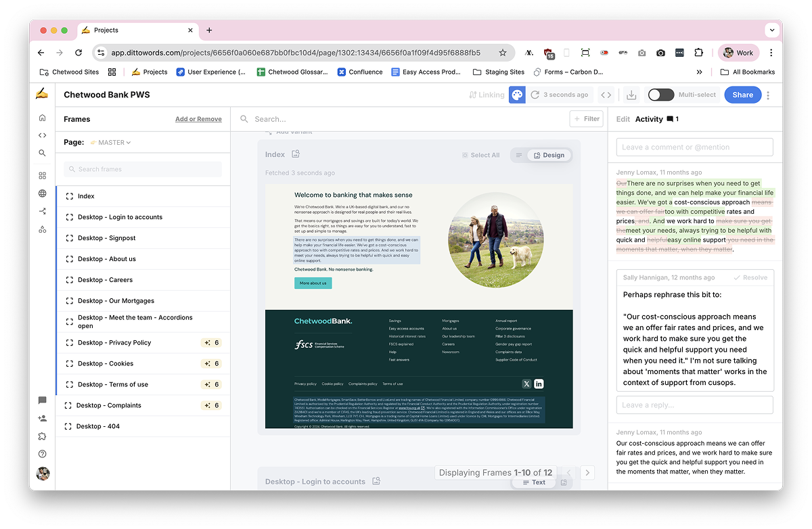Open the MASTER page dropdown
The height and width of the screenshot is (529, 812).
click(114, 143)
